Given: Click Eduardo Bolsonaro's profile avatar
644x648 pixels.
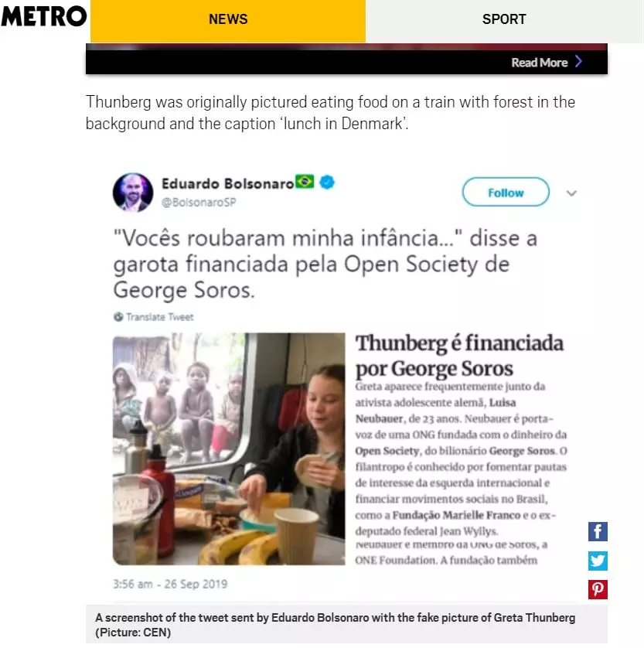Looking at the screenshot, I should 133,193.
